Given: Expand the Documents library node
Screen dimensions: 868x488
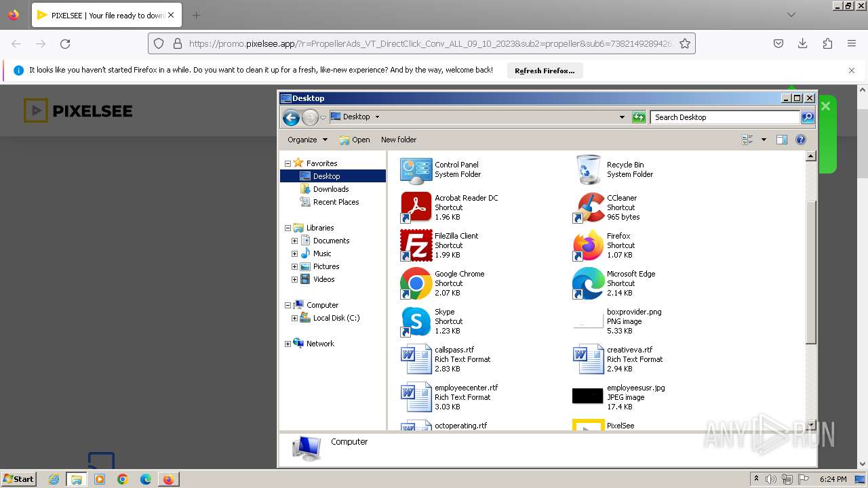Looking at the screenshot, I should (294, 241).
